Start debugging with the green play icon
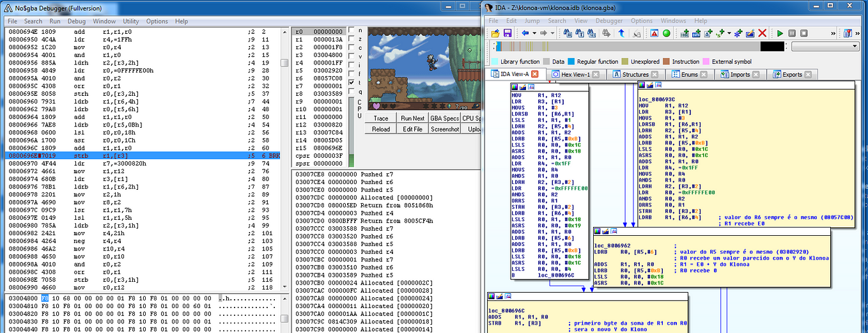Image resolution: width=868 pixels, height=333 pixels. click(x=780, y=33)
